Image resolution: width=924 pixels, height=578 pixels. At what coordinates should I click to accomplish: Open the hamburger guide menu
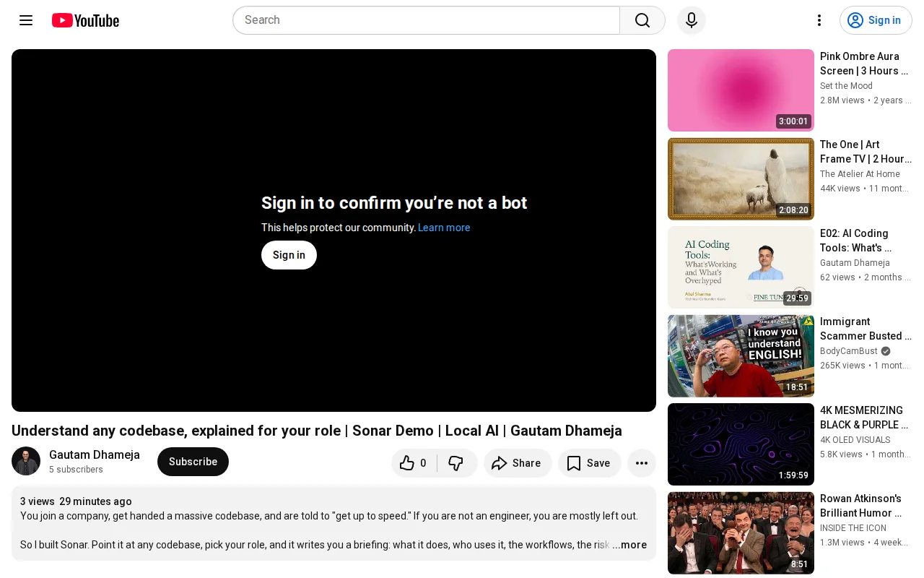coord(26,20)
